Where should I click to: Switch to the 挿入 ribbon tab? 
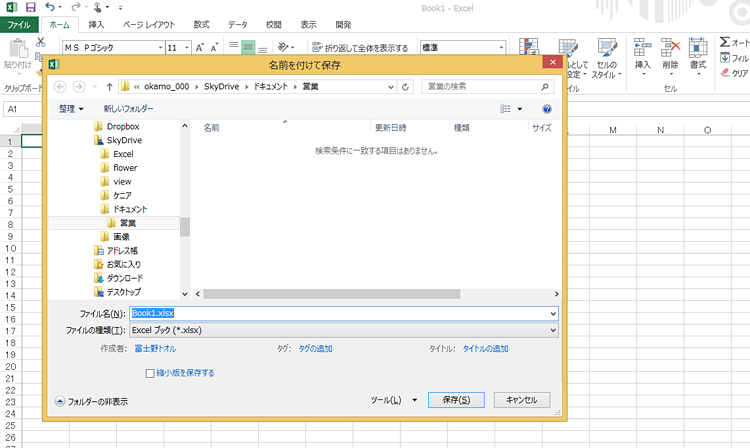(x=96, y=24)
